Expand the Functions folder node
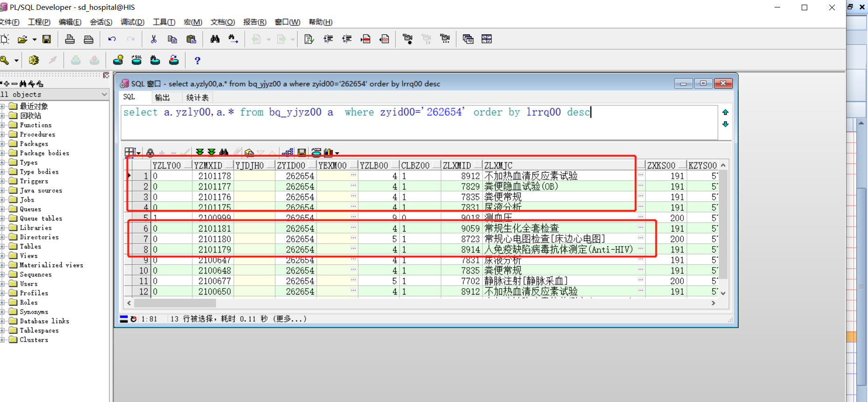 (2, 125)
